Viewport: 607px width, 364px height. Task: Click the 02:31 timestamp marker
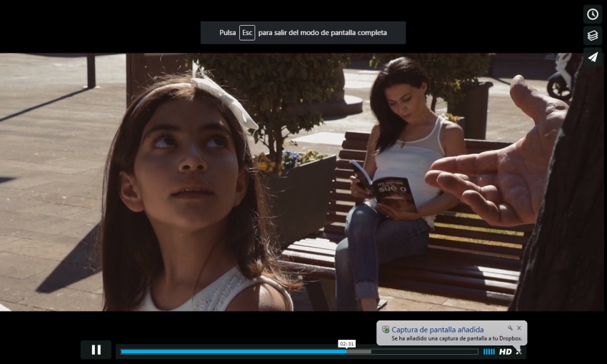pos(346,343)
